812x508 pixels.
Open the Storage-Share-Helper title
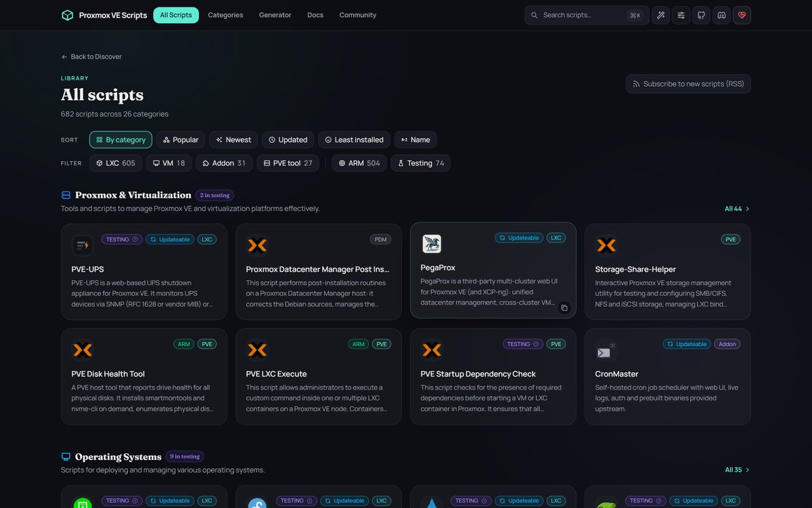point(635,269)
